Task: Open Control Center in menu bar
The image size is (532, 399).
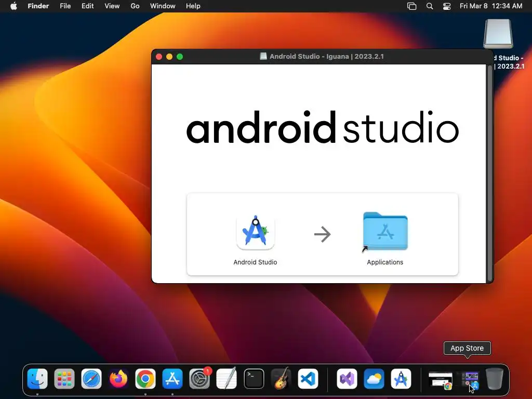Action: click(x=447, y=6)
